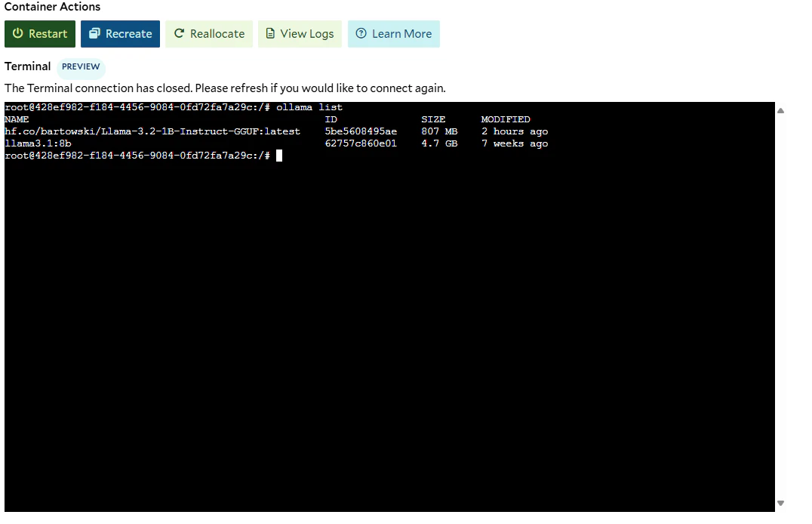
Task: Click the Restart container button
Action: click(x=40, y=34)
